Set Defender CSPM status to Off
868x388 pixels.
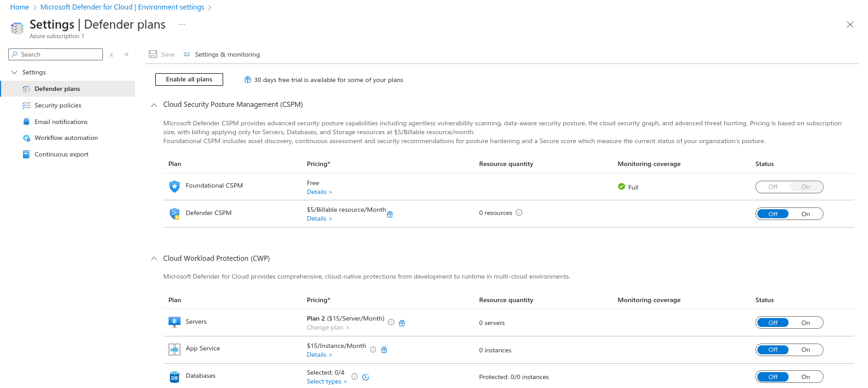coord(773,214)
